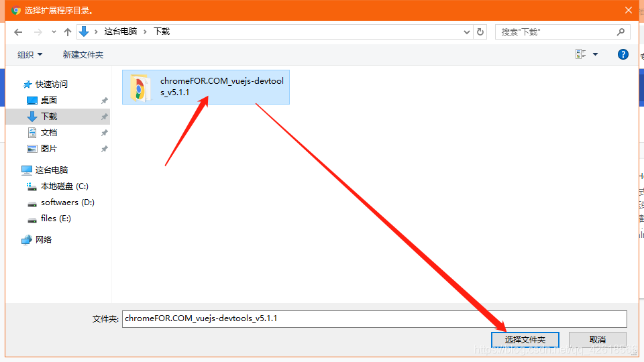644x362 pixels.
Task: Click the search magnifier icon
Action: click(621, 32)
